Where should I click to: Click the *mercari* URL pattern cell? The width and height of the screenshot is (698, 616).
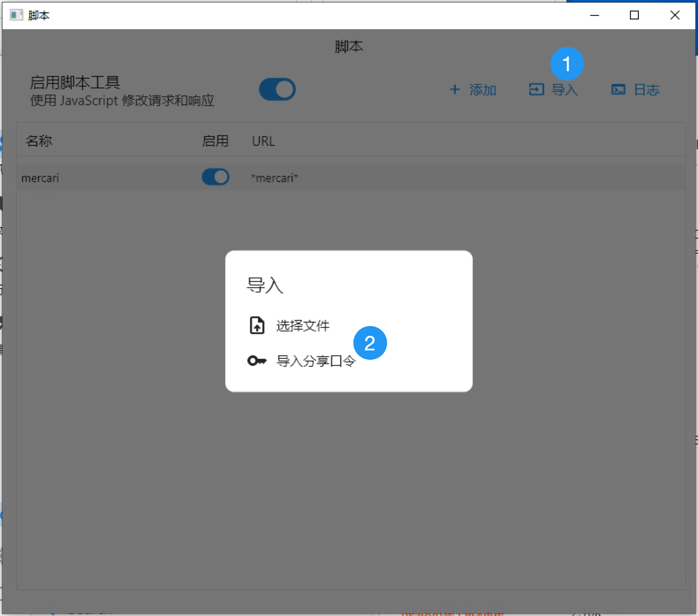tap(274, 178)
